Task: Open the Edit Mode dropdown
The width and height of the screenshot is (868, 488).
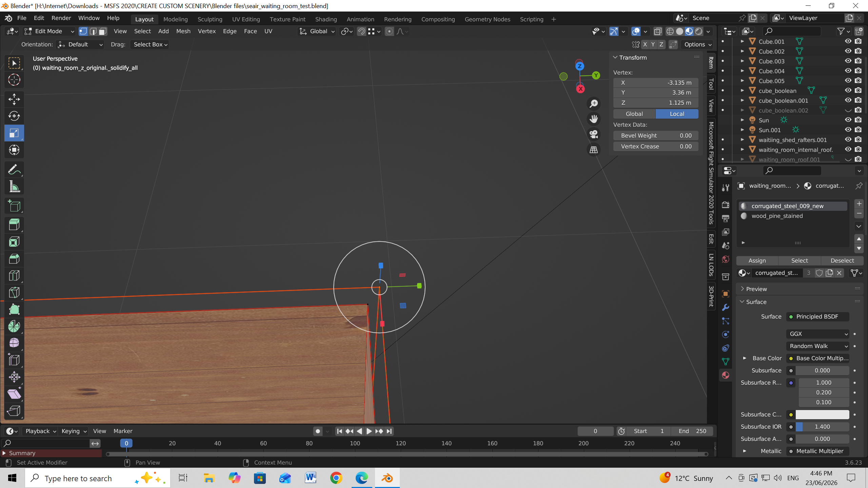Action: [49, 32]
